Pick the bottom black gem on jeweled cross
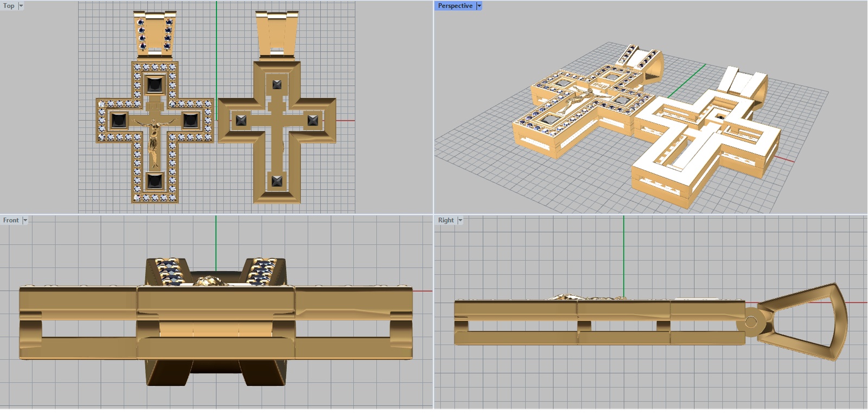 coord(155,181)
